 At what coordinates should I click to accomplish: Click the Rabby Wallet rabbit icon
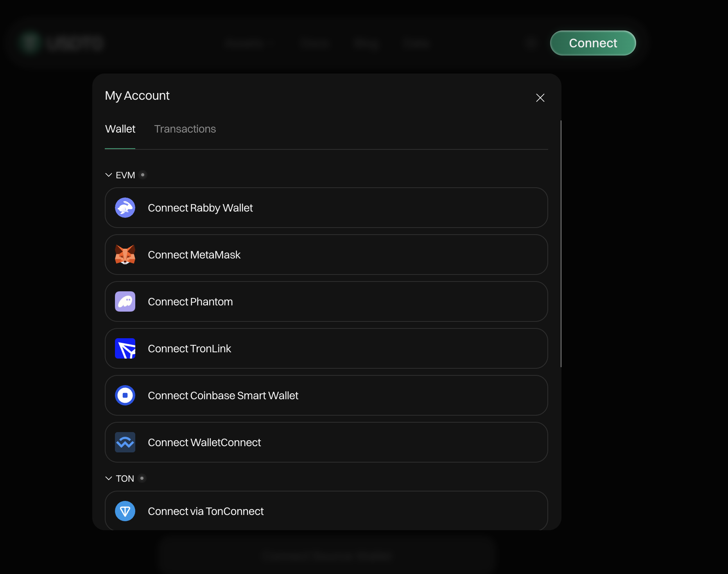[x=125, y=208]
